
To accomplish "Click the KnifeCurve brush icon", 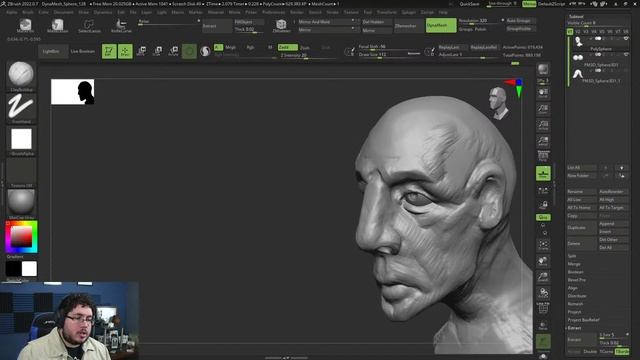I will [121, 25].
